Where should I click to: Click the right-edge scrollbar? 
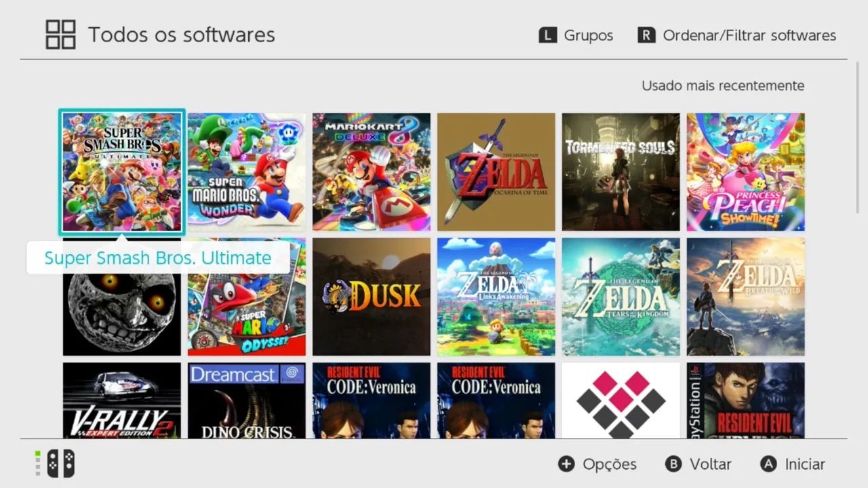(857, 138)
